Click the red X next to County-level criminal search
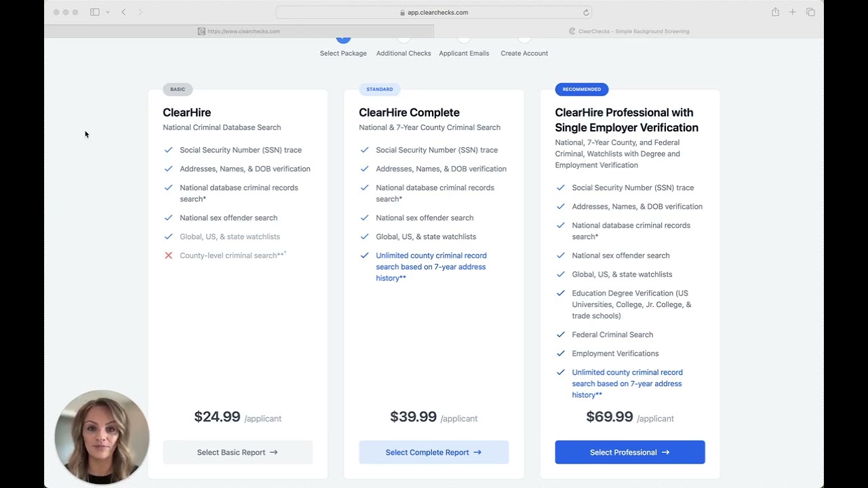Viewport: 868px width, 488px height. (168, 256)
